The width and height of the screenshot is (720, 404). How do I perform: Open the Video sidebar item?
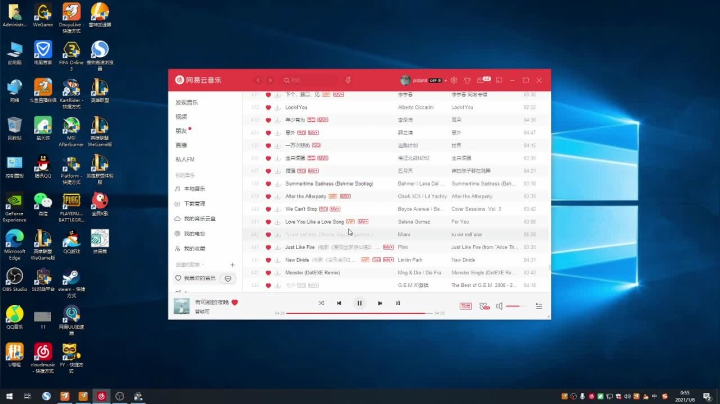point(181,117)
